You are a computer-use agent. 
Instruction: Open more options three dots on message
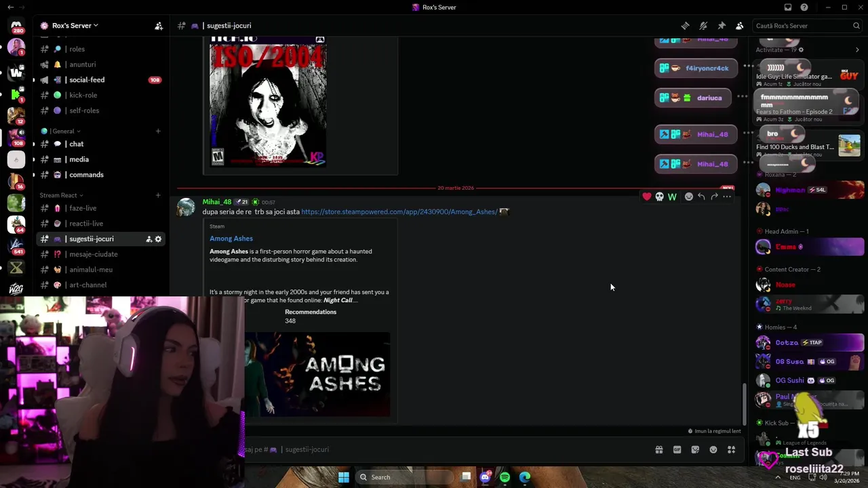pyautogui.click(x=727, y=197)
